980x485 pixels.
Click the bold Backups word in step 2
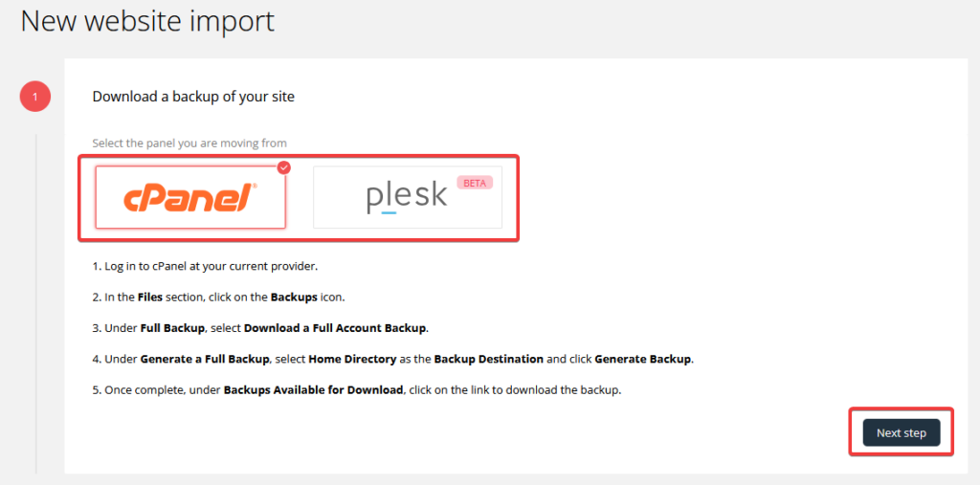click(294, 298)
